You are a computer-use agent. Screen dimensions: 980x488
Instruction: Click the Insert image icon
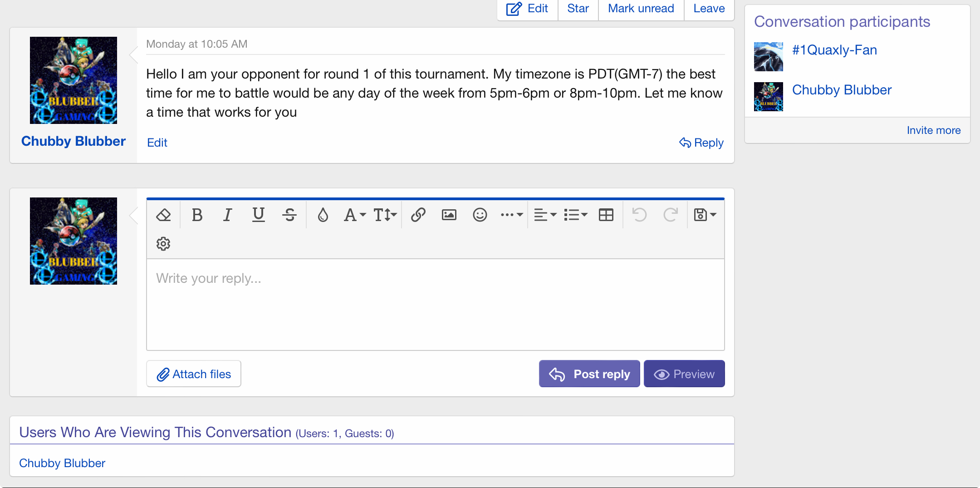pos(449,215)
